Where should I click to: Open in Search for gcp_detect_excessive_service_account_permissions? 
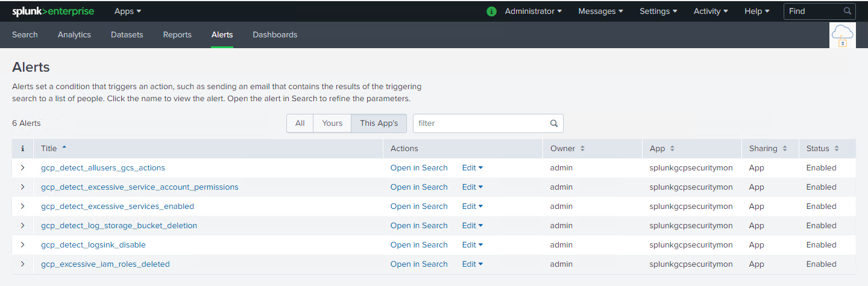tap(419, 187)
